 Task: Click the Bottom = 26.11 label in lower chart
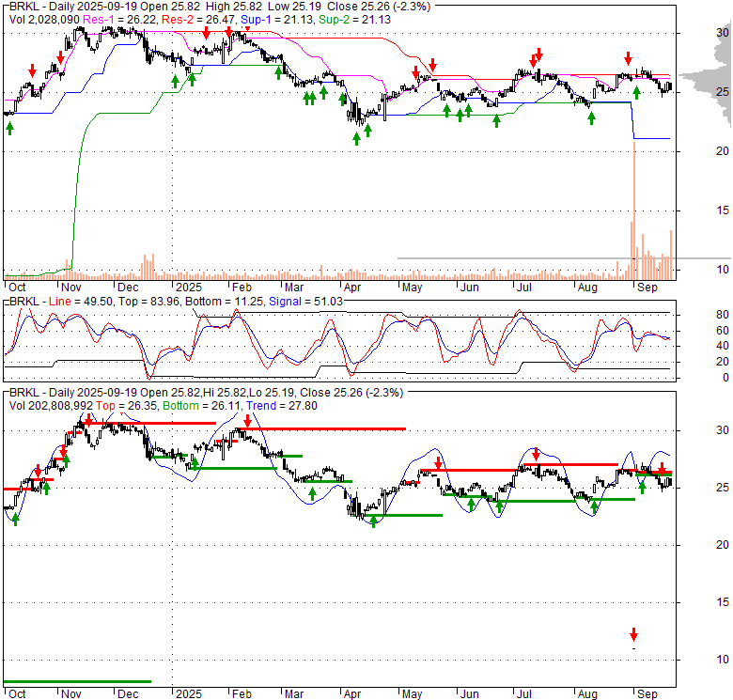pyautogui.click(x=202, y=406)
